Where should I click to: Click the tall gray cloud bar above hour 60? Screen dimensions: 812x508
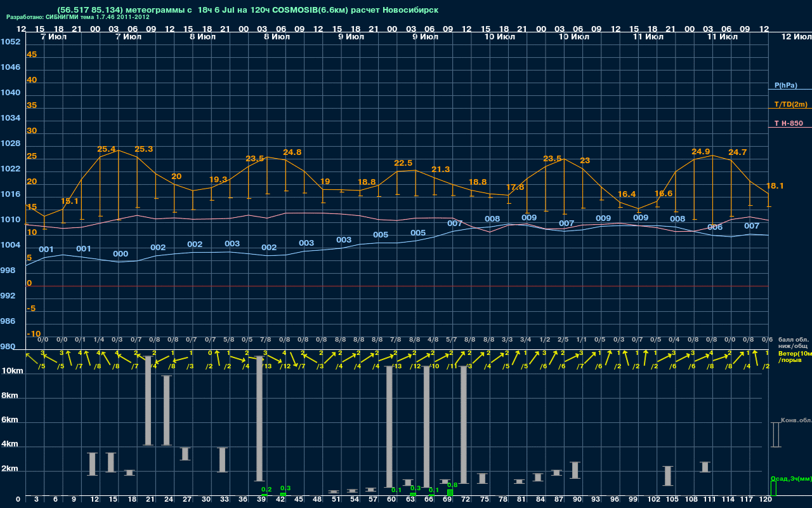click(390, 427)
